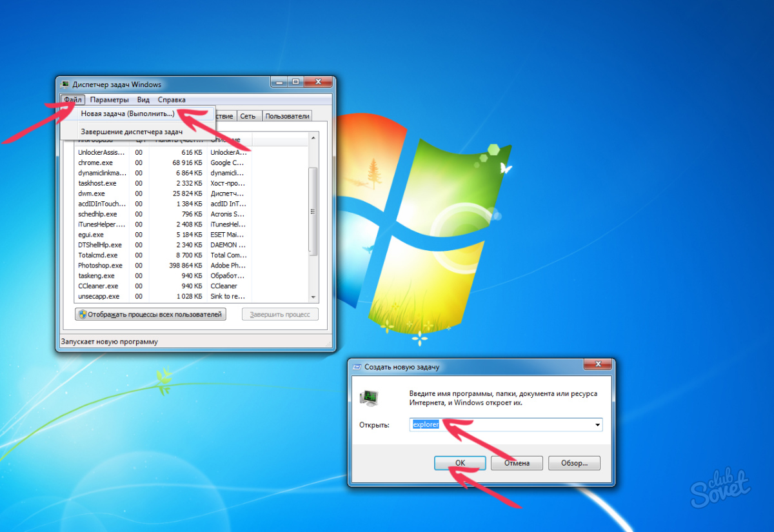The height and width of the screenshot is (532, 774).
Task: Click the Task Manager title bar icon
Action: (64, 84)
